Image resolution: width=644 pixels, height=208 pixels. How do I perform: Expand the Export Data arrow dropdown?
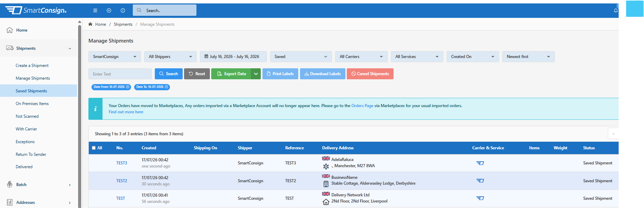coord(256,74)
